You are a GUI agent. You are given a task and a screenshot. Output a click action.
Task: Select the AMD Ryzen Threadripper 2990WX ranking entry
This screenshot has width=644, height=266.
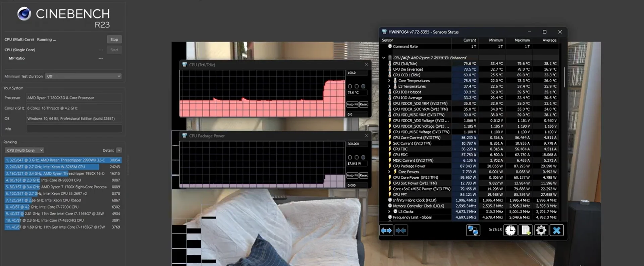pos(63,160)
